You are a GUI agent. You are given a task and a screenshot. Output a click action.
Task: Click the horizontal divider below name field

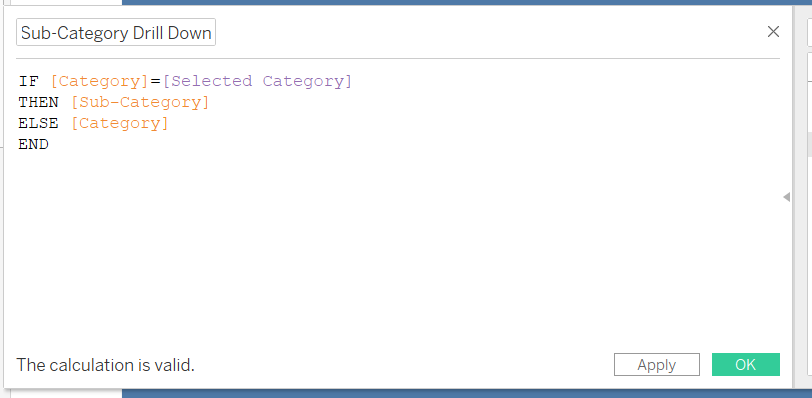coord(398,58)
